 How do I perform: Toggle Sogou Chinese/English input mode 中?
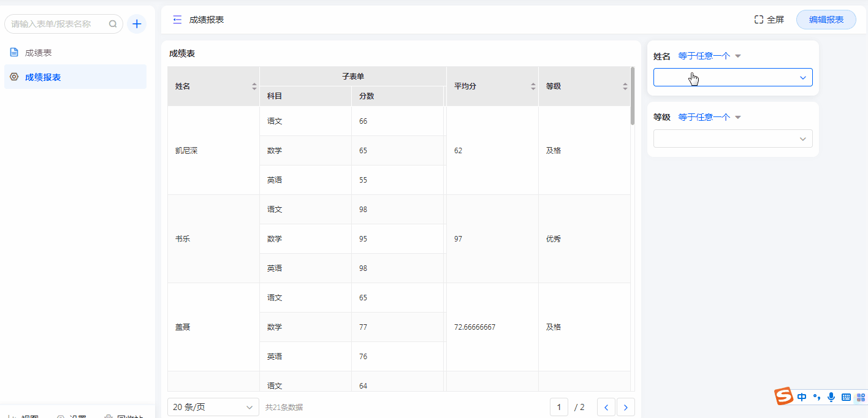pyautogui.click(x=802, y=397)
